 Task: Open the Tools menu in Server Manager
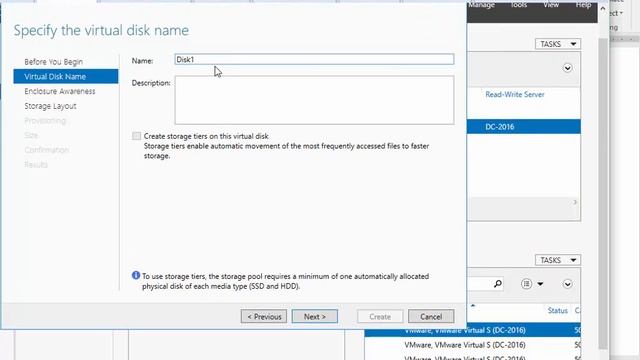coord(519,5)
